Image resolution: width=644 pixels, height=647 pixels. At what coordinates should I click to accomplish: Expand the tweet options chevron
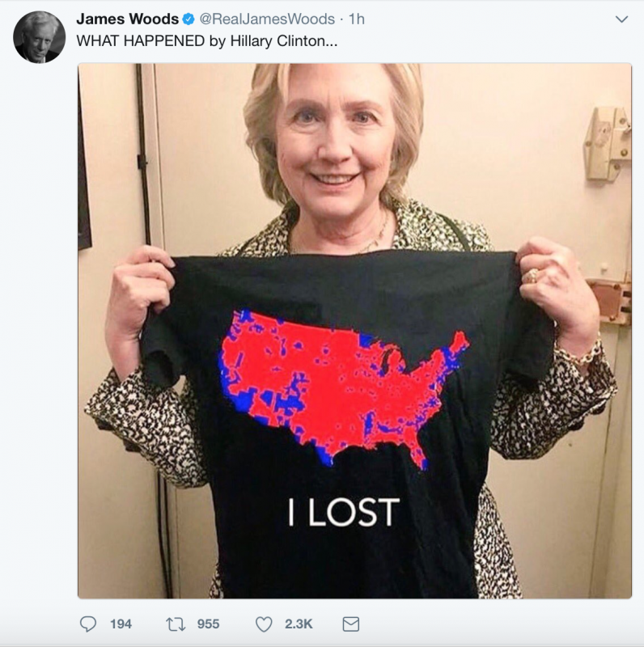pyautogui.click(x=621, y=19)
